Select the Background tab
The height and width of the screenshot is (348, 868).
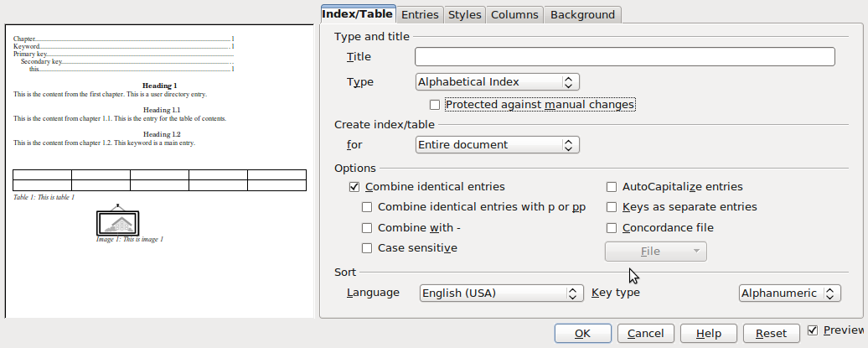click(582, 14)
